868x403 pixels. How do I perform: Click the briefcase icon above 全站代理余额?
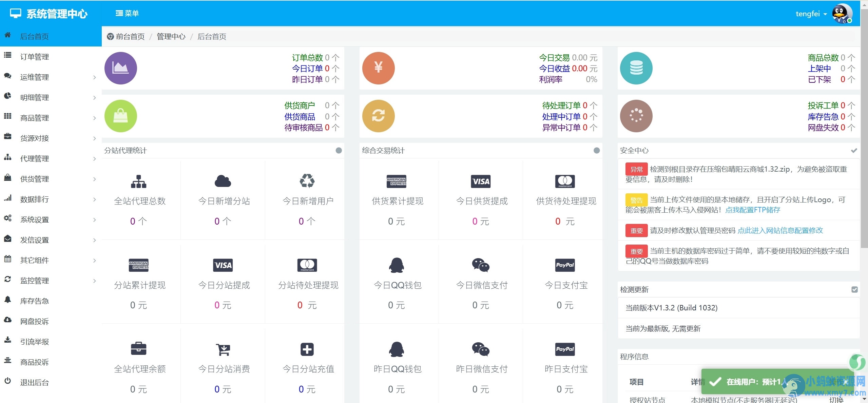click(138, 349)
